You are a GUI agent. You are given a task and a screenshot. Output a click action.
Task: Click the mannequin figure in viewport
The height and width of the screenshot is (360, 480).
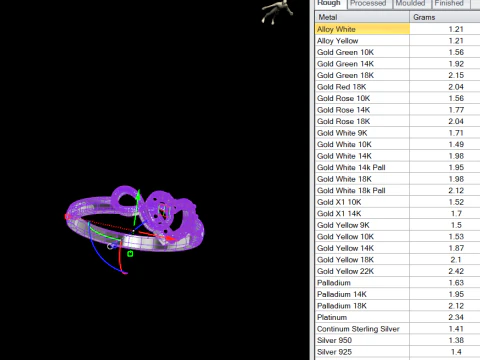[x=276, y=11]
